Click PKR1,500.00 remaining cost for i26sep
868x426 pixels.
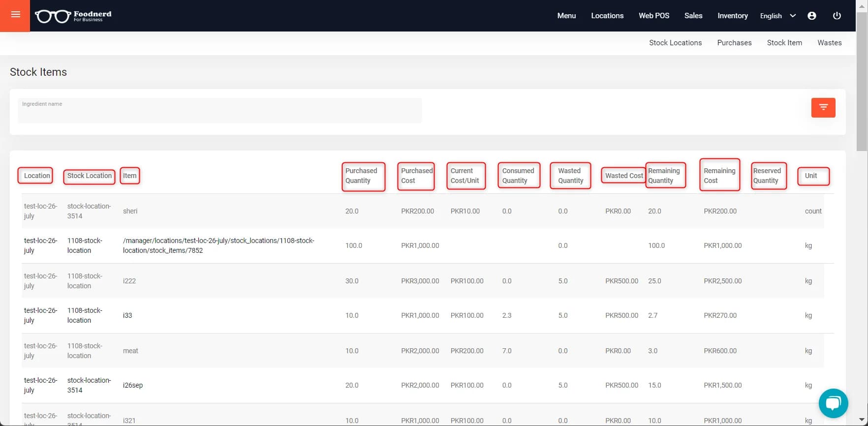pyautogui.click(x=722, y=385)
